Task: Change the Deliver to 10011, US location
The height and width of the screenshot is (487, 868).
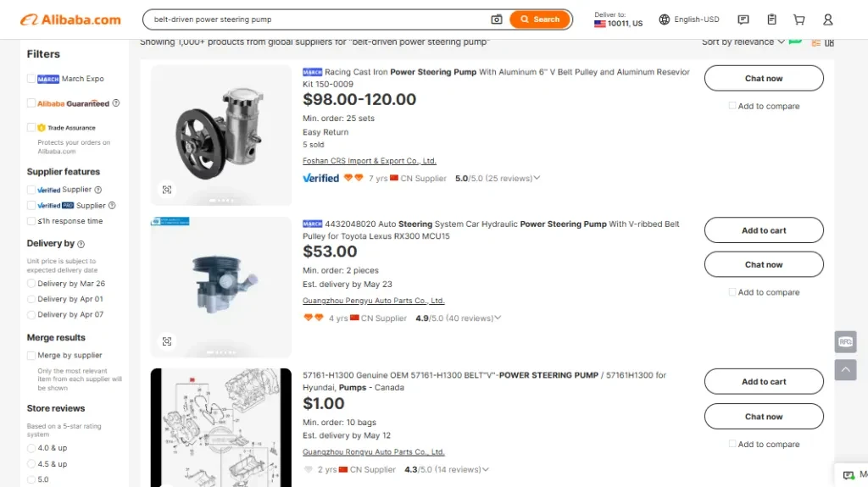Action: pyautogui.click(x=618, y=19)
